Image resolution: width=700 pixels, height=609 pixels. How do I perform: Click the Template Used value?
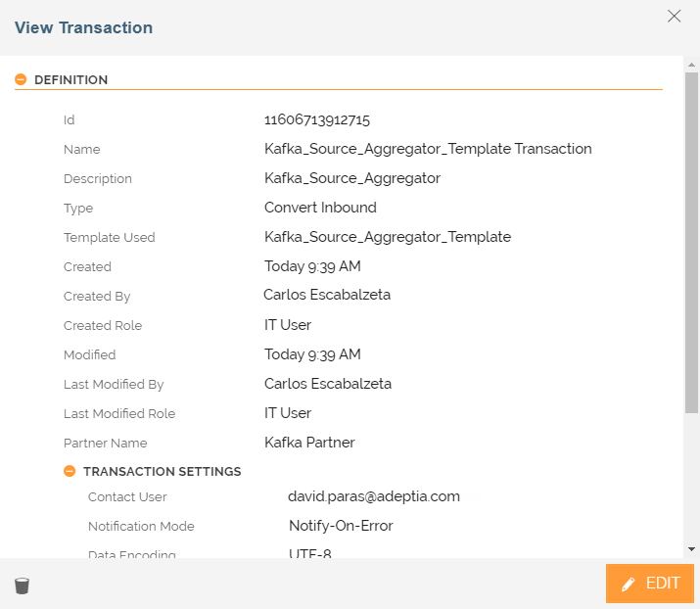(388, 237)
